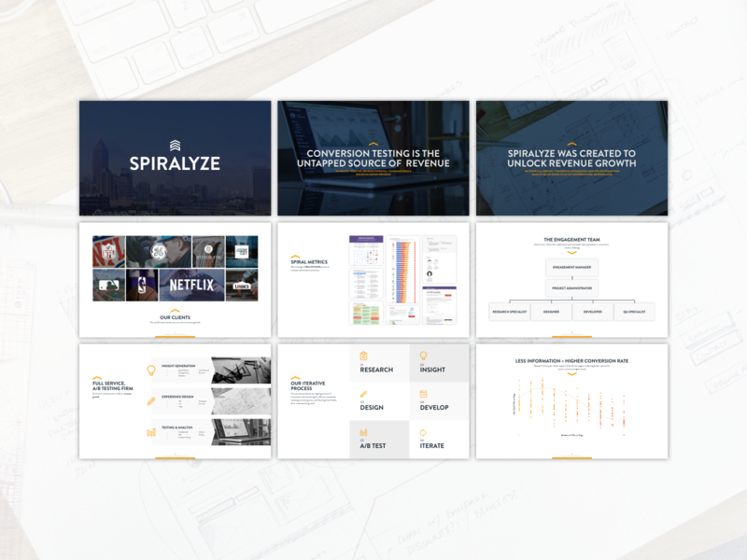Screen dimensions: 747x560
Task: Click the scatter plot chart in the last slide
Action: [x=571, y=407]
